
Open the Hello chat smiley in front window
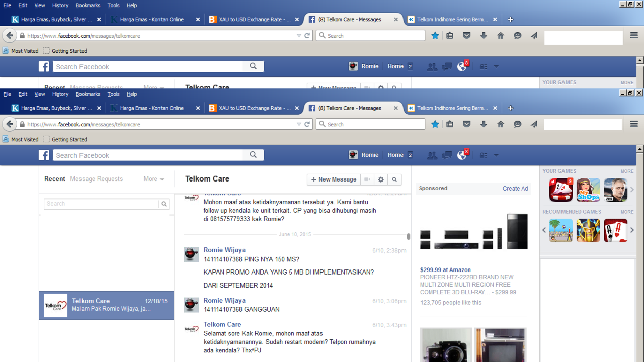[x=517, y=124]
